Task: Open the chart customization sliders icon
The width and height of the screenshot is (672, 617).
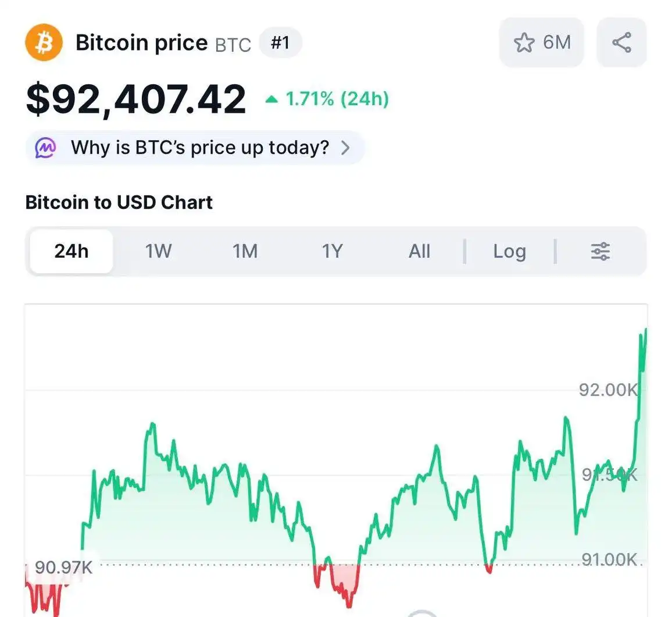Action: tap(600, 251)
